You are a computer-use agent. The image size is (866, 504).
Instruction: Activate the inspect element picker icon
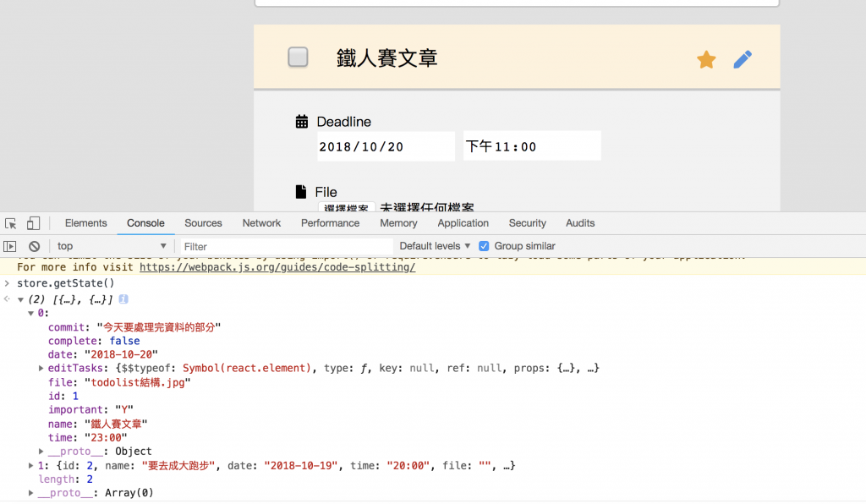[10, 223]
